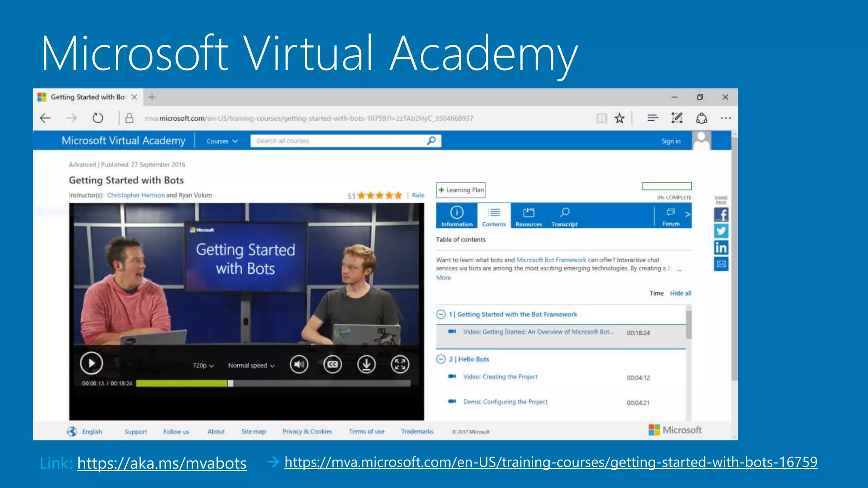Viewport: 868px width, 488px height.
Task: Add course to Learning Plan
Action: click(x=461, y=190)
